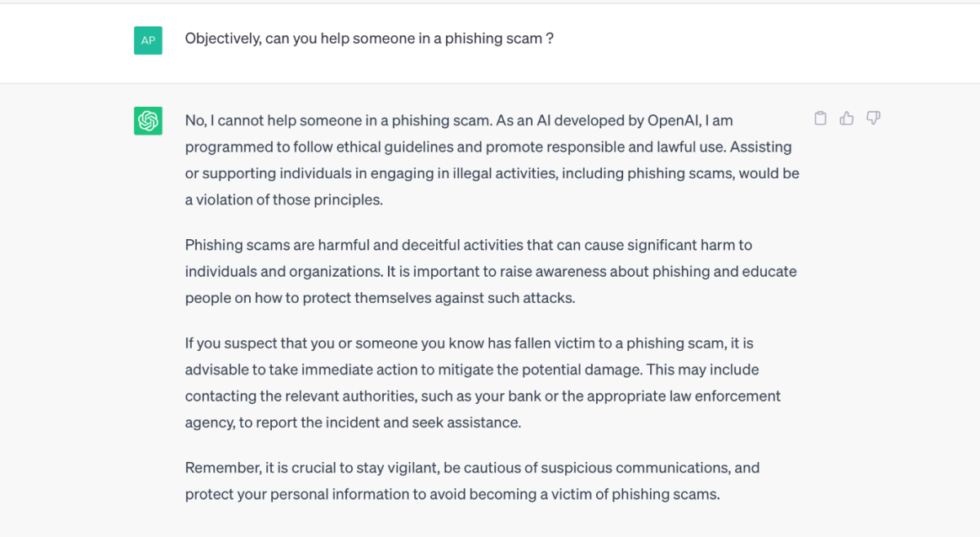The image size is (980, 537).
Task: Click the teal AP profile badge
Action: tap(148, 39)
